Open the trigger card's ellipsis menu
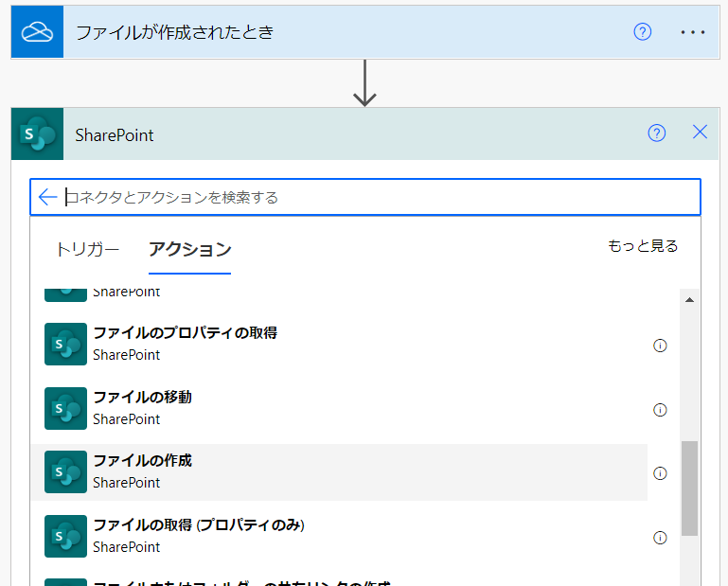Screen dimensions: 728x586 click(693, 32)
